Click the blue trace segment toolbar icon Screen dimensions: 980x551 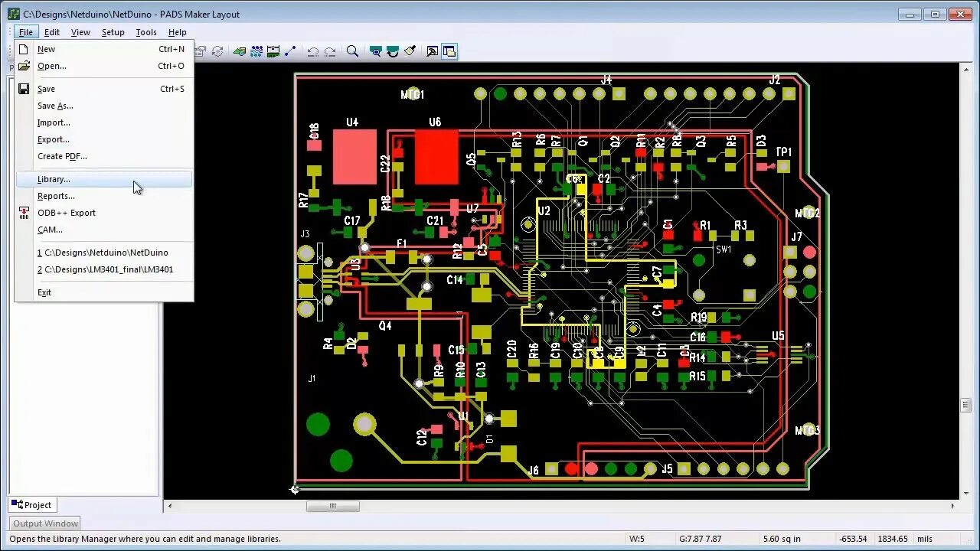tap(290, 51)
